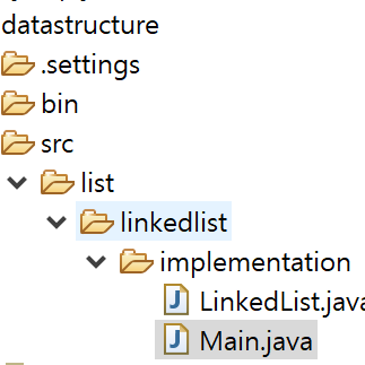Click the implementation folder icon
The image size is (365, 365).
click(x=136, y=261)
